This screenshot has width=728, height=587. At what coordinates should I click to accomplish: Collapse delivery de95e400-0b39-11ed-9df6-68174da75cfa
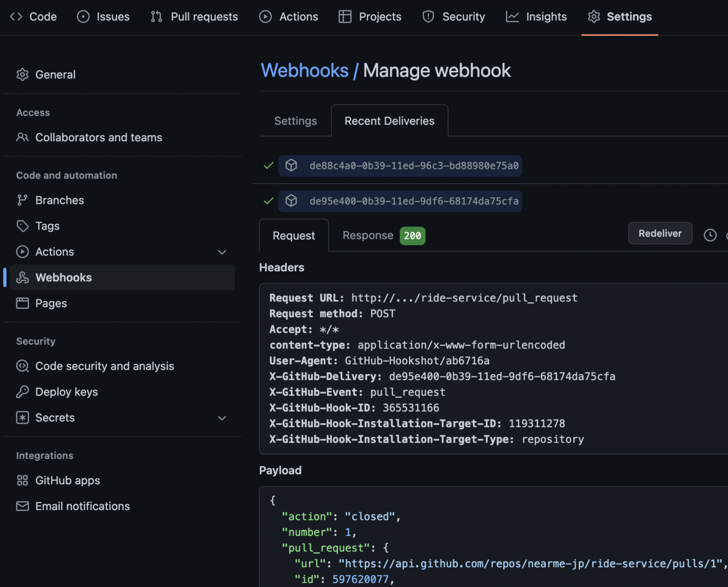[400, 201]
